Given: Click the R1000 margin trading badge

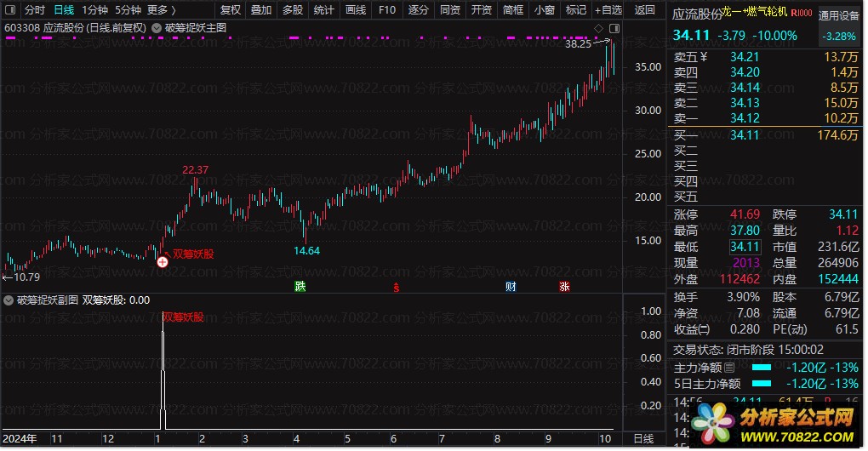Looking at the screenshot, I should pos(801,13).
